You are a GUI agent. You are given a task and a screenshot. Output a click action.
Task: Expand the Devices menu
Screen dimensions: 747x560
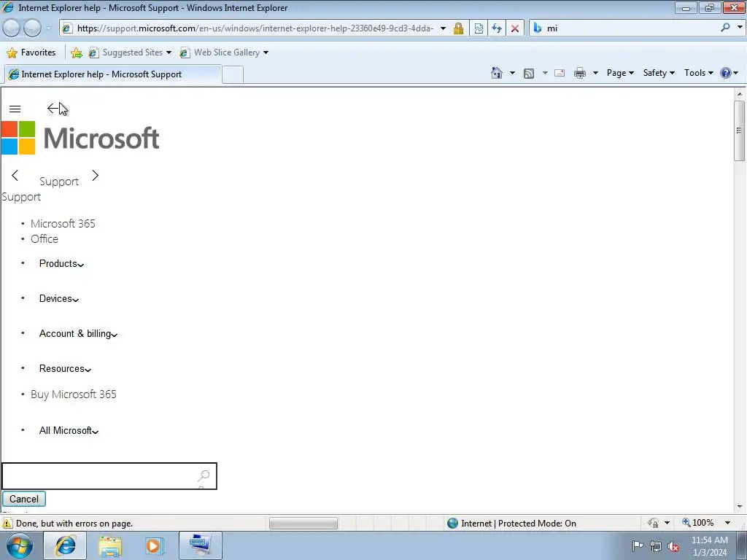pyautogui.click(x=59, y=298)
